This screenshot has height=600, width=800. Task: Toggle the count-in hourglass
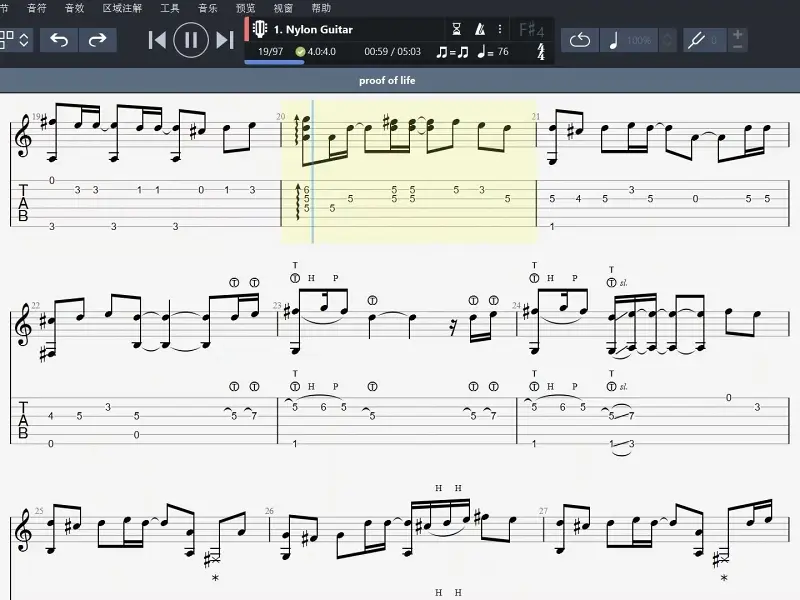pyautogui.click(x=457, y=30)
